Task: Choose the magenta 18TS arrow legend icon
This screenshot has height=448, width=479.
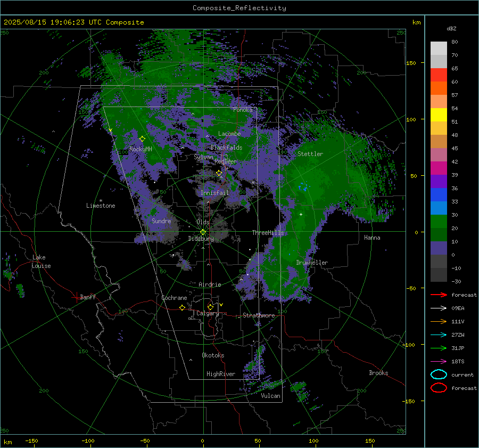Action: coord(439,362)
